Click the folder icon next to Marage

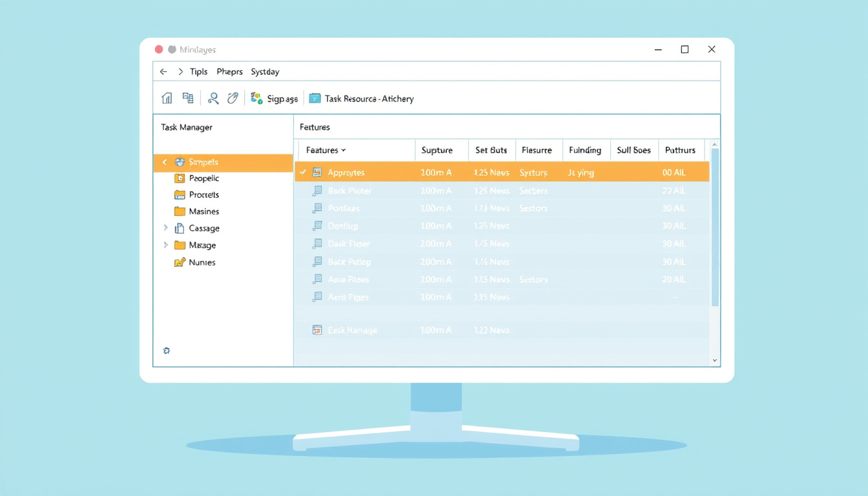(180, 245)
